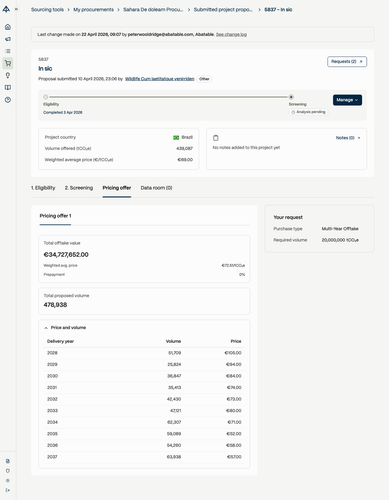Viewport: 389px width, 500px height.
Task: Click the Eligibility step marker on the progress bar
Action: coord(46,97)
